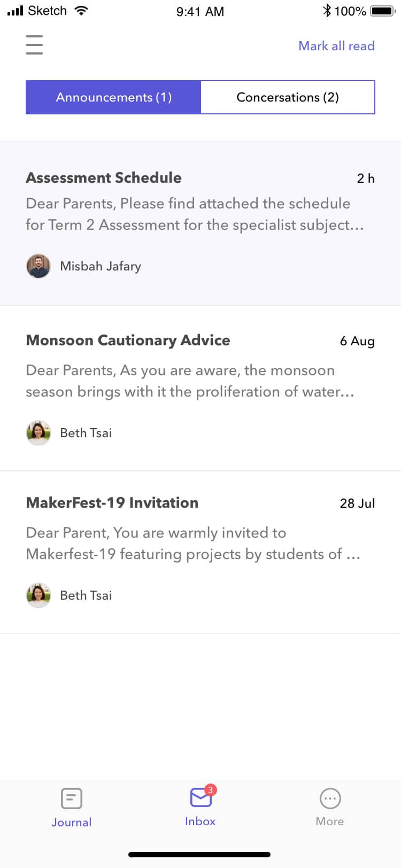Image resolution: width=401 pixels, height=868 pixels.
Task: Tap the Journal label in navigation
Action: tap(71, 823)
